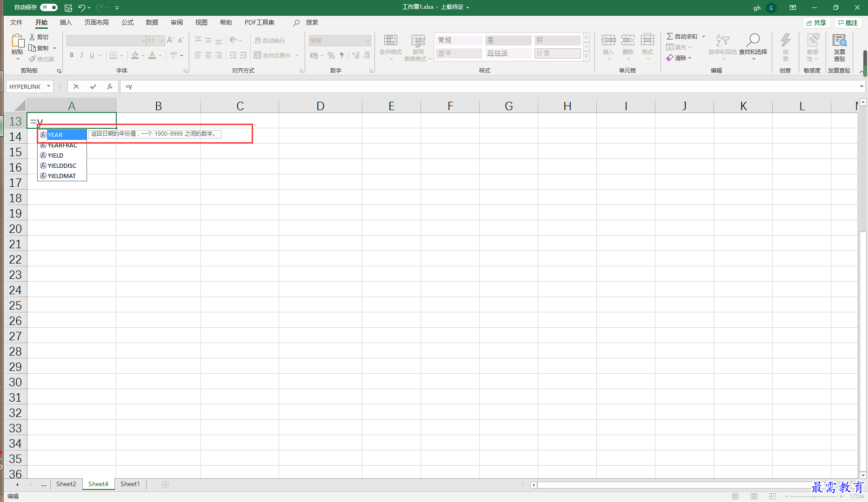Click the 批注 (Comments) button
868x502 pixels.
click(848, 23)
